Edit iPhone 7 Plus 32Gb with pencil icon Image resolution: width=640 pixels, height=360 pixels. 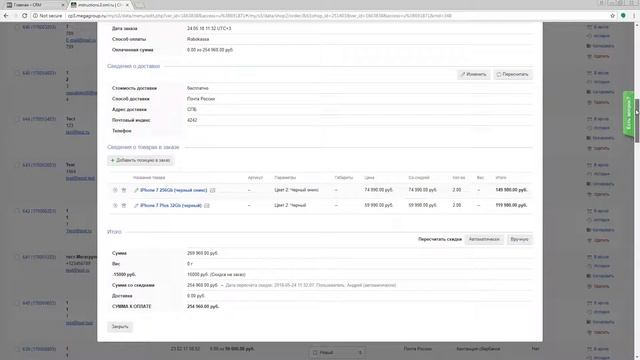pos(136,206)
